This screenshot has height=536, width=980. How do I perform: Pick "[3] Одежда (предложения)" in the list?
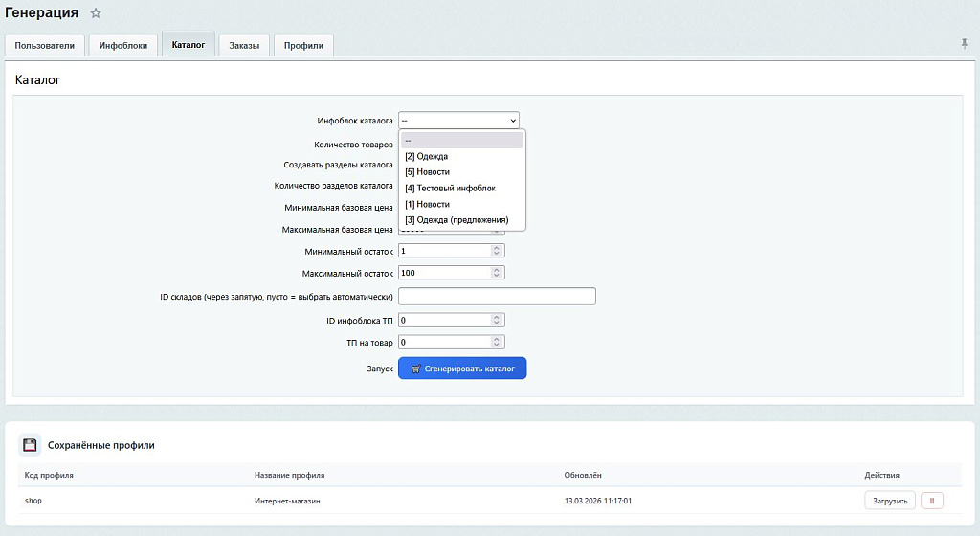pyautogui.click(x=457, y=220)
